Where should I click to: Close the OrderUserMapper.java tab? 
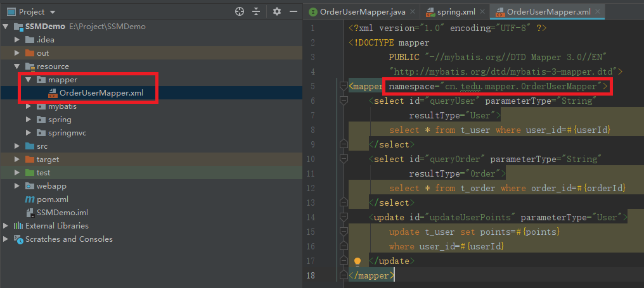pos(413,12)
